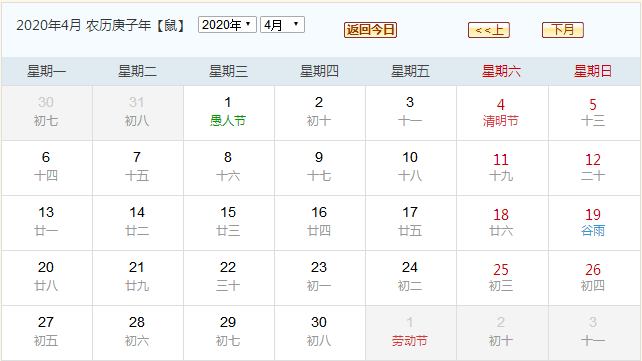Click the 星期二 column header
Screen dimensions: 642x361
coord(138,71)
